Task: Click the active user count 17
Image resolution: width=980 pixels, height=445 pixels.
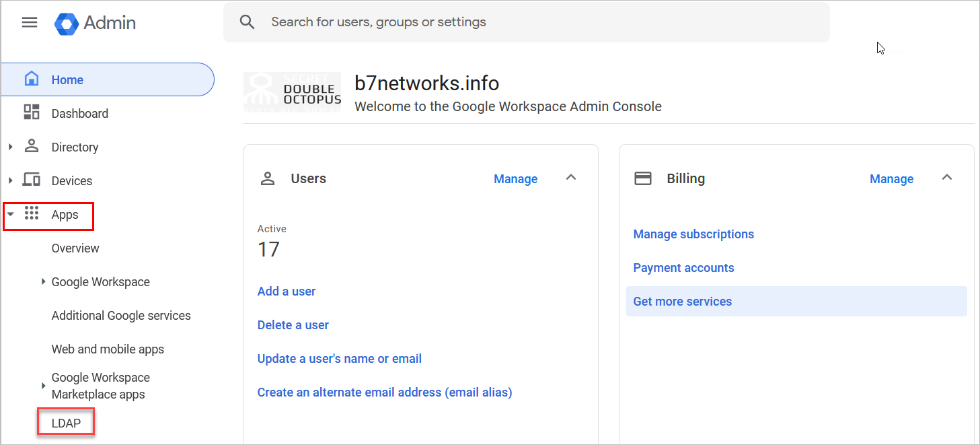Action: [x=268, y=250]
